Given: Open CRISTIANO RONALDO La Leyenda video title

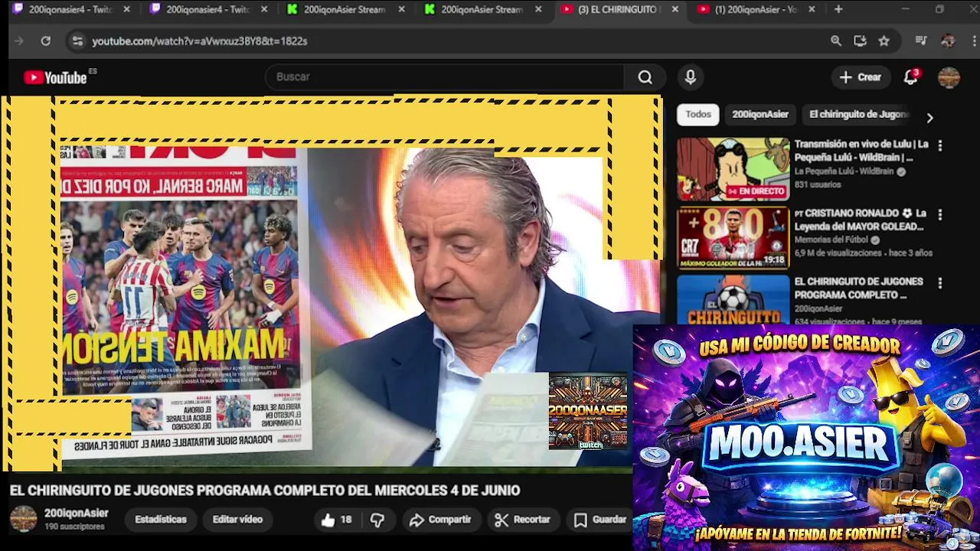Looking at the screenshot, I should [861, 220].
